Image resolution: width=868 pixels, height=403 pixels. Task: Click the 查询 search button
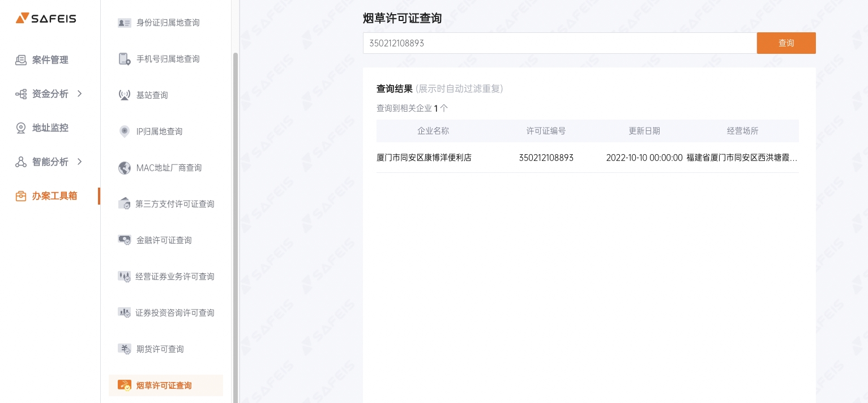click(786, 43)
